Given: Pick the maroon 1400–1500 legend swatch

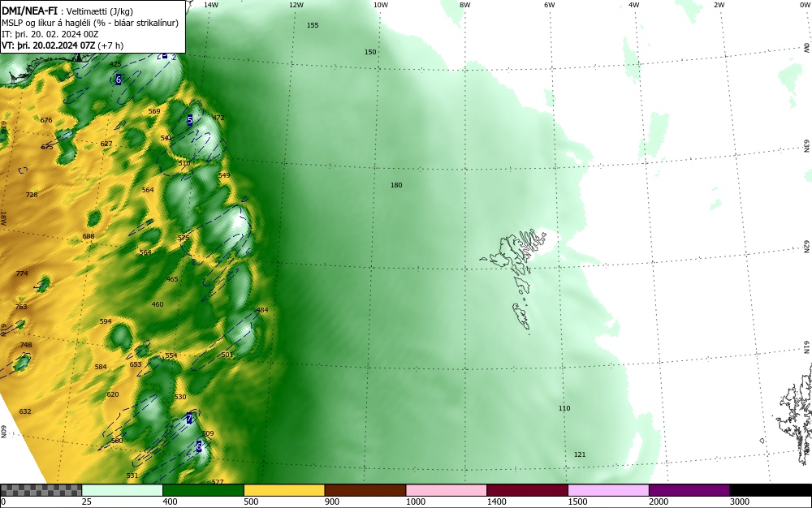Looking at the screenshot, I should (x=527, y=490).
